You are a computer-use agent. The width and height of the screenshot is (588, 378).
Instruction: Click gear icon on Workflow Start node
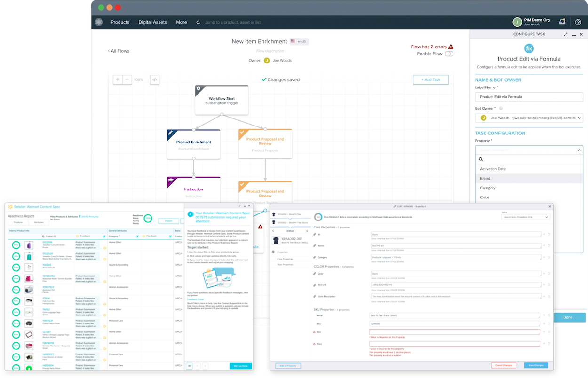199,88
